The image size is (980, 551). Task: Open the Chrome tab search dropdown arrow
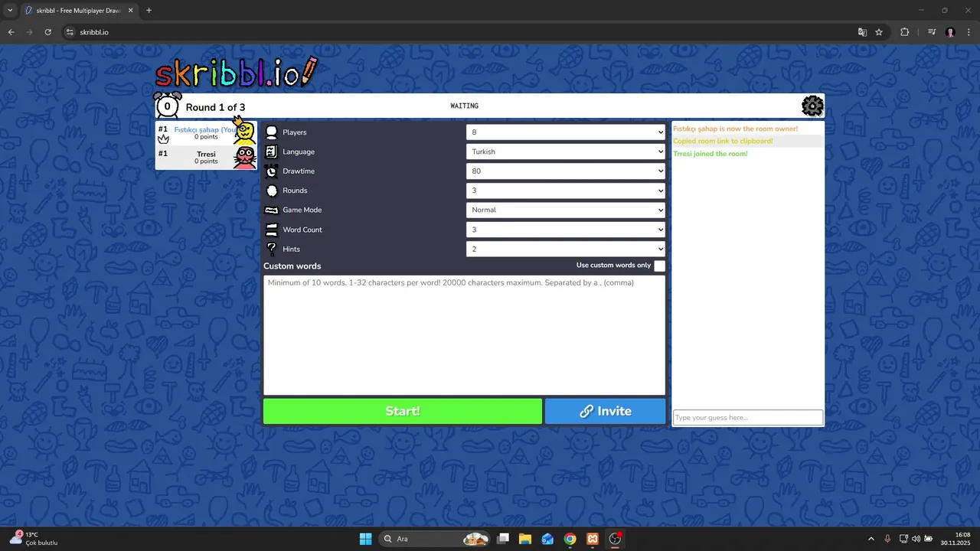point(10,10)
